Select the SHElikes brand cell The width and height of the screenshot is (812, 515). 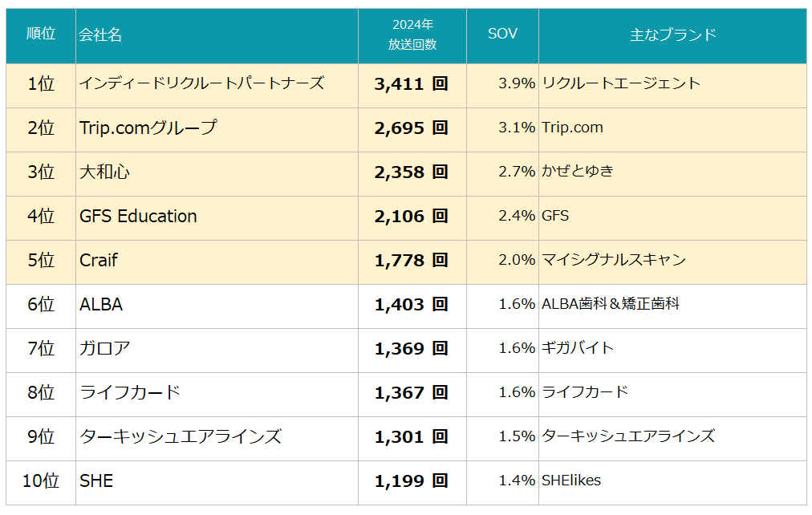[x=571, y=481]
